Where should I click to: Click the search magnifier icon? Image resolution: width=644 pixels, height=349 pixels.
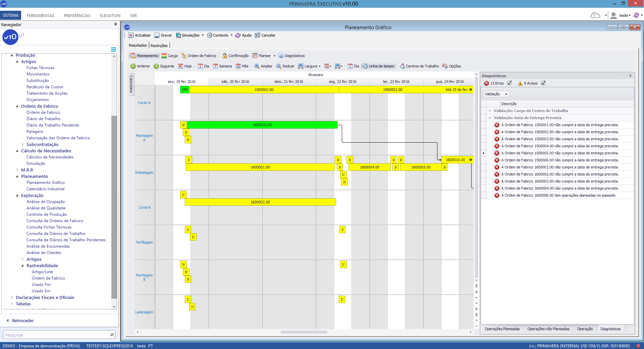(x=112, y=335)
